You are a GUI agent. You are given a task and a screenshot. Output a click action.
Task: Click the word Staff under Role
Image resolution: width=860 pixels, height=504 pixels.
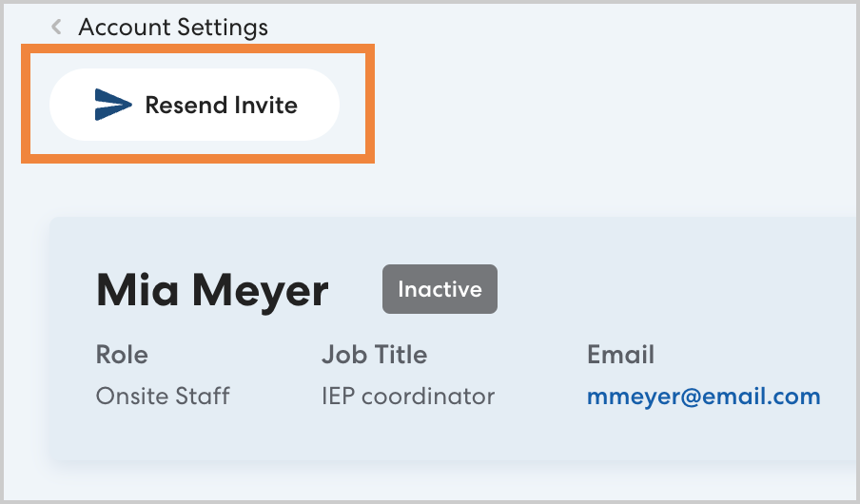[205, 397]
